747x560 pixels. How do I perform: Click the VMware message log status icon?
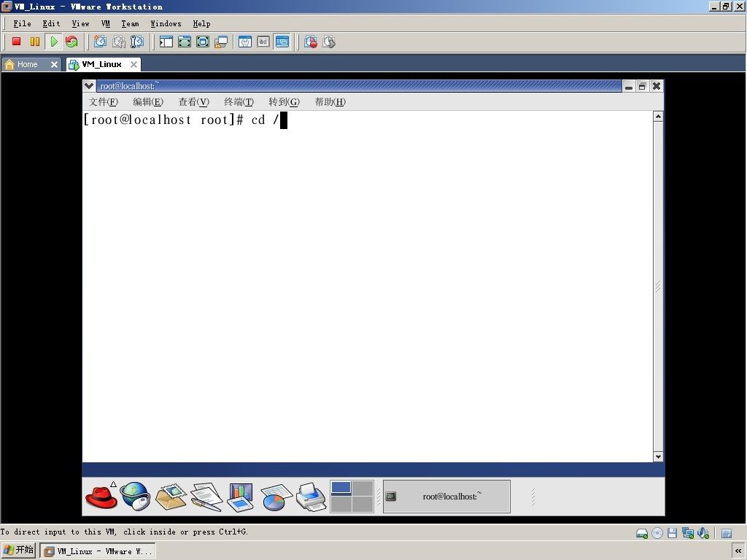727,533
